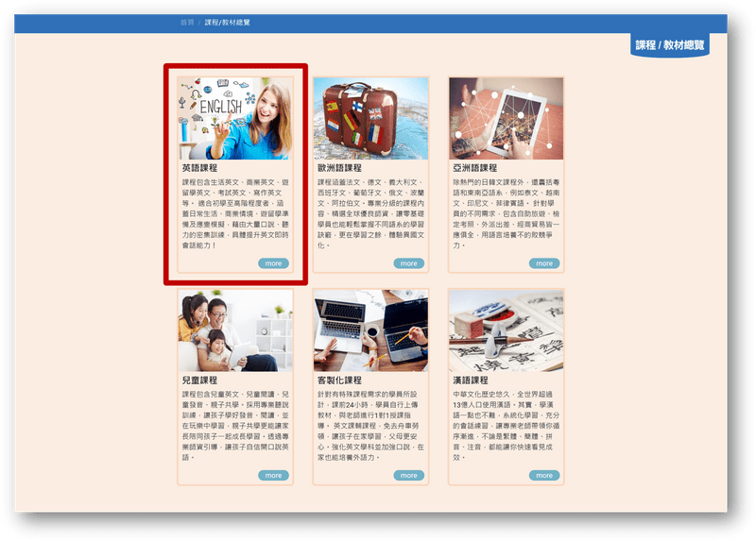Viewport: 756px width, 541px height.
Task: Click the 亞洲語課程 tablet network image
Action: pos(506,118)
